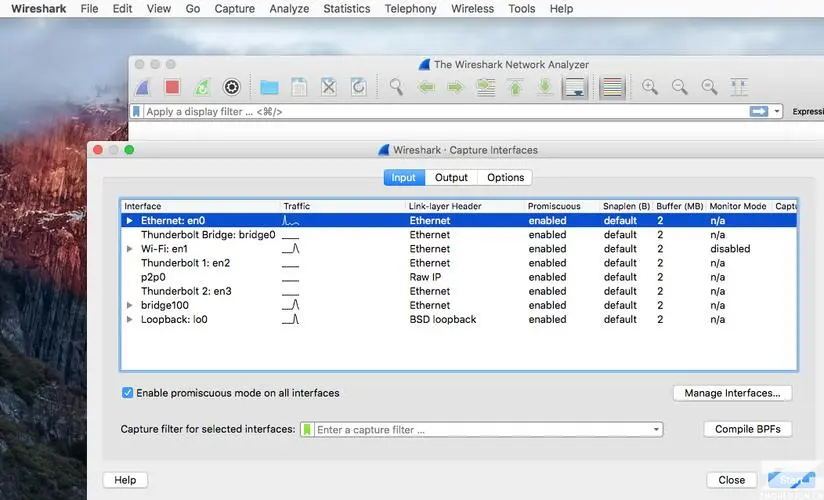Click the zoom in toolbar icon

click(650, 88)
